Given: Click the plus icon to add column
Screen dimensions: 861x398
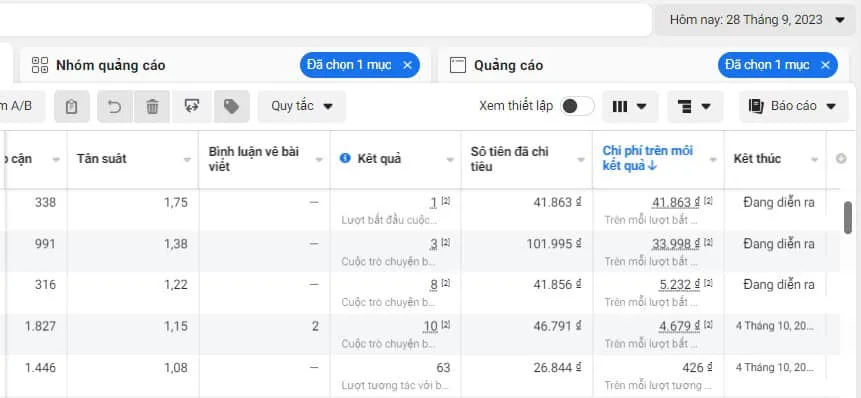Looking at the screenshot, I should pyautogui.click(x=841, y=159).
